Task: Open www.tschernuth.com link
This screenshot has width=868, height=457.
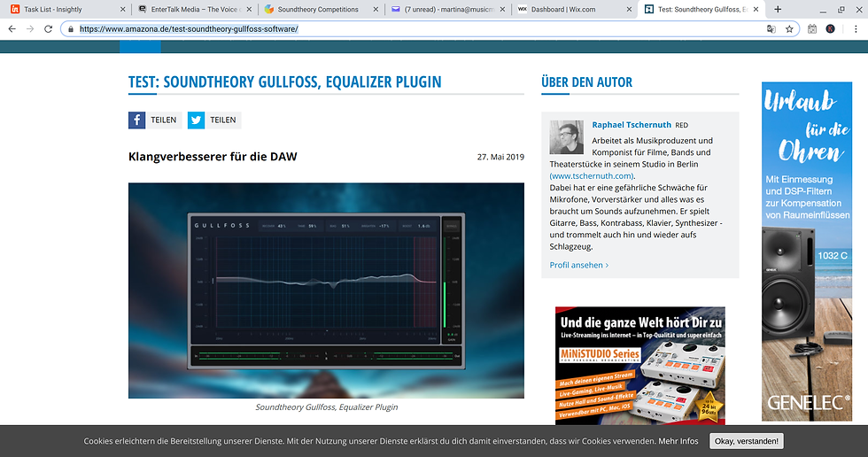Action: (x=592, y=176)
